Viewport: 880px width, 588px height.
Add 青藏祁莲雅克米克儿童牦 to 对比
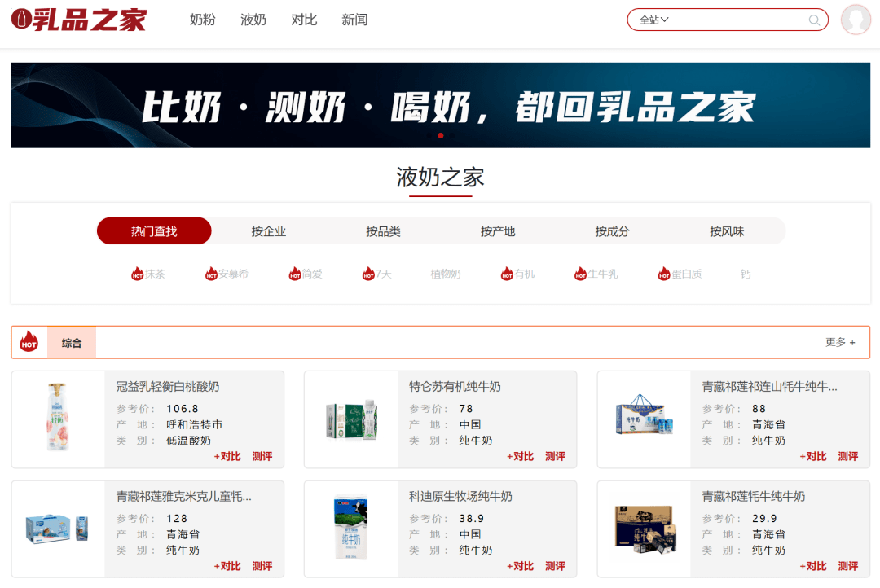(x=227, y=566)
